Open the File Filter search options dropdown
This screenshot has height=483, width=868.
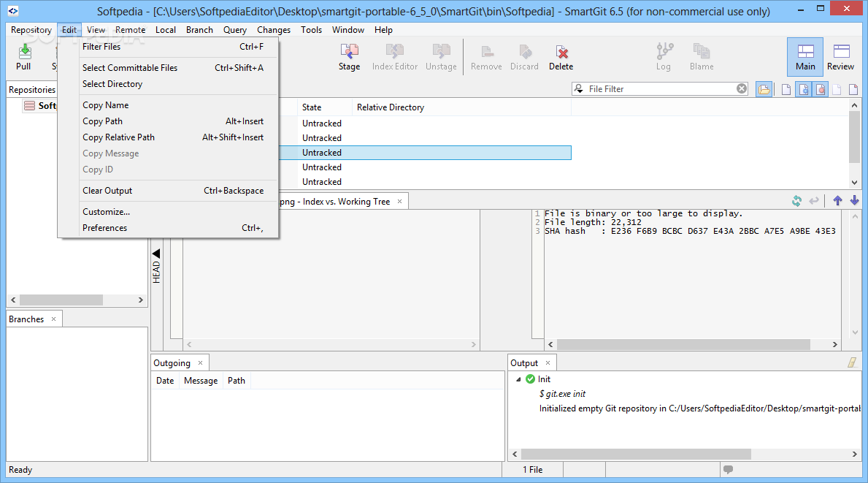click(x=579, y=88)
